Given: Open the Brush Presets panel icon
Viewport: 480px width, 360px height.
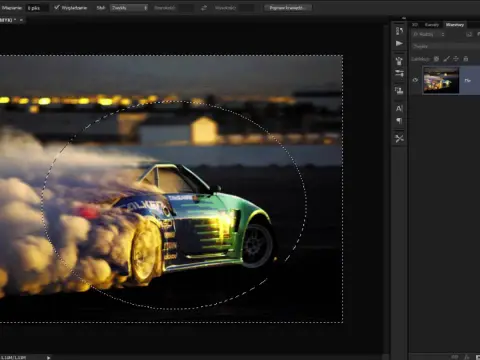Looking at the screenshot, I should pyautogui.click(x=399, y=61).
